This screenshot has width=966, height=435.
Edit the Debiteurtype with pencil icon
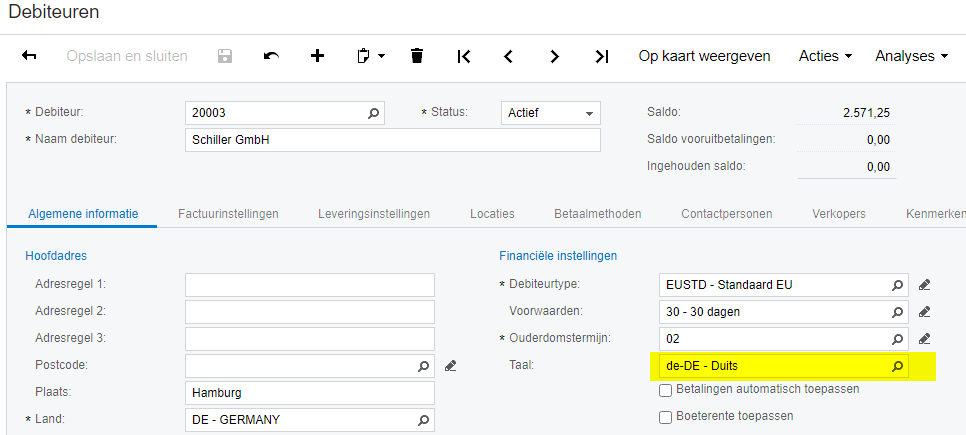point(925,285)
